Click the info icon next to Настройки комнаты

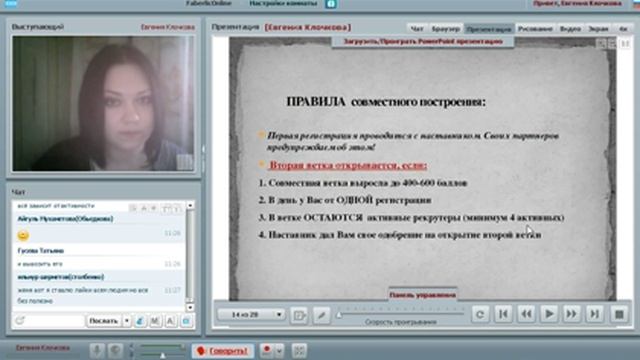(331, 4)
